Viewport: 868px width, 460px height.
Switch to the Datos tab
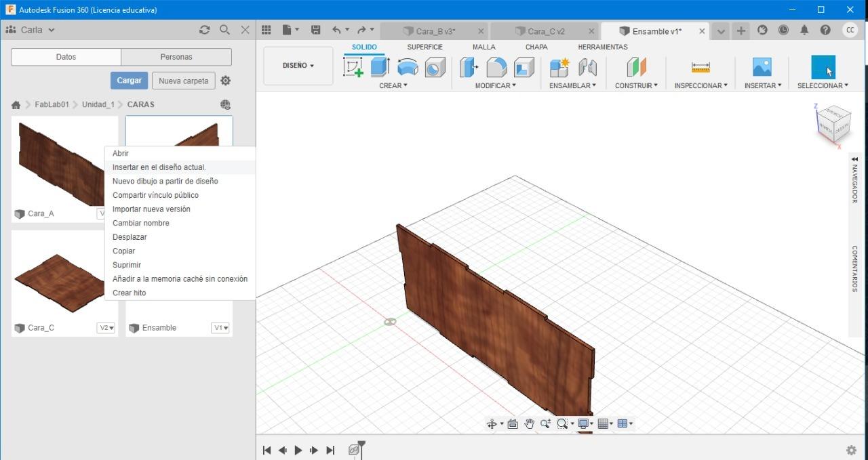click(66, 57)
